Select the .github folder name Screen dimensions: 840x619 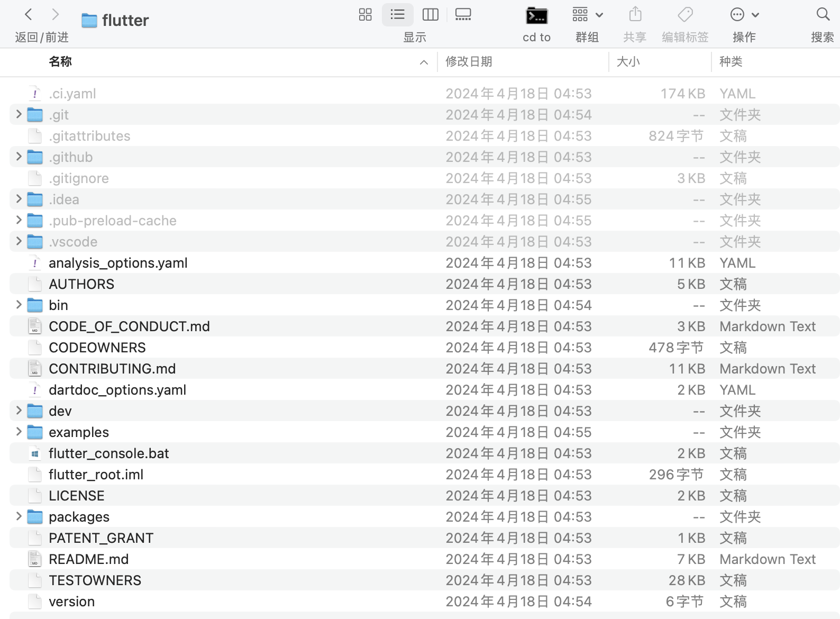coord(71,157)
